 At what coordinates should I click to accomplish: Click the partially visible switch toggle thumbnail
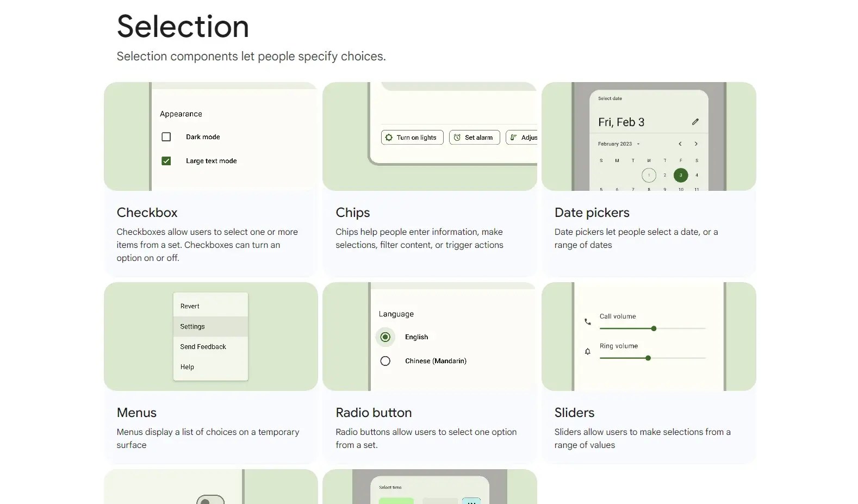pyautogui.click(x=211, y=487)
